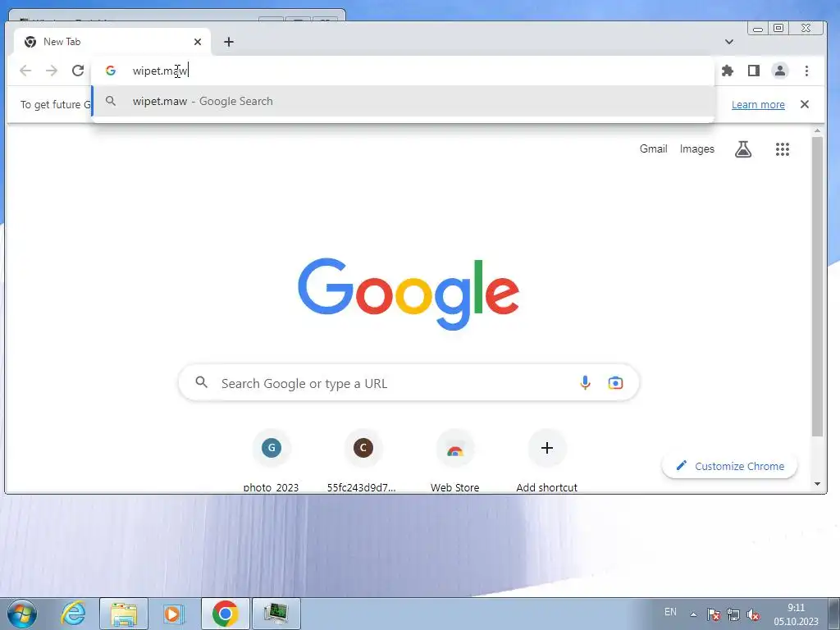Toggle the Chrome side panel
The image size is (840, 630).
pyautogui.click(x=754, y=71)
